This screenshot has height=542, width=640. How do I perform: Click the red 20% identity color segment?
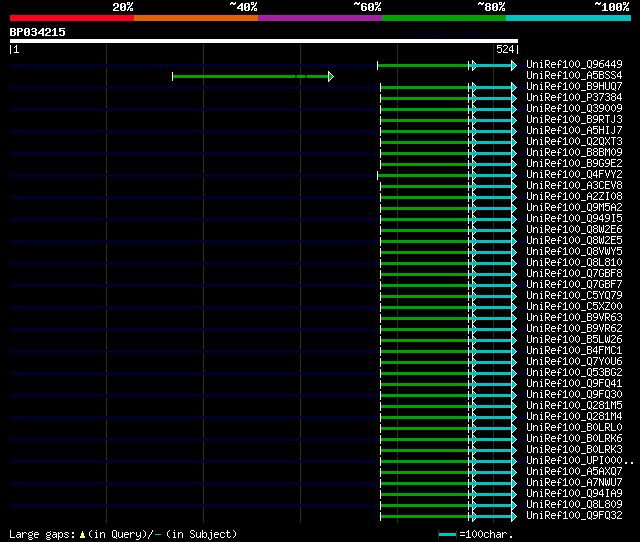click(x=72, y=18)
